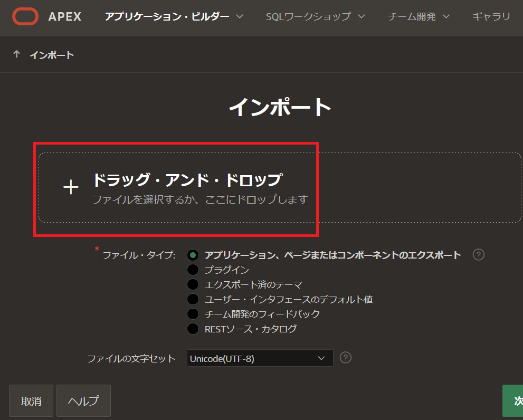The width and height of the screenshot is (523, 420).
Task: Select チーム開発のフィードバック radio option
Action: [x=193, y=314]
